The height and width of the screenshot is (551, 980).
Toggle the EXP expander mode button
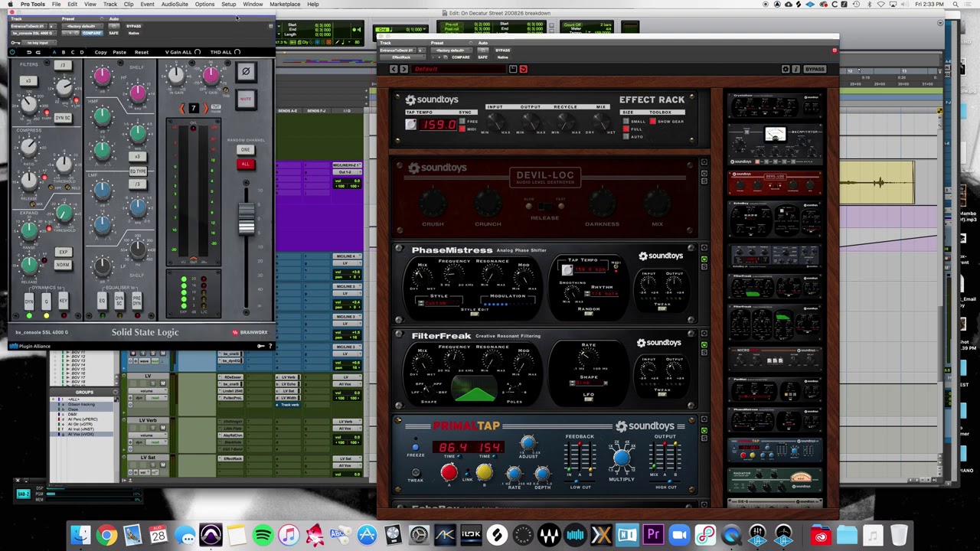(x=63, y=252)
